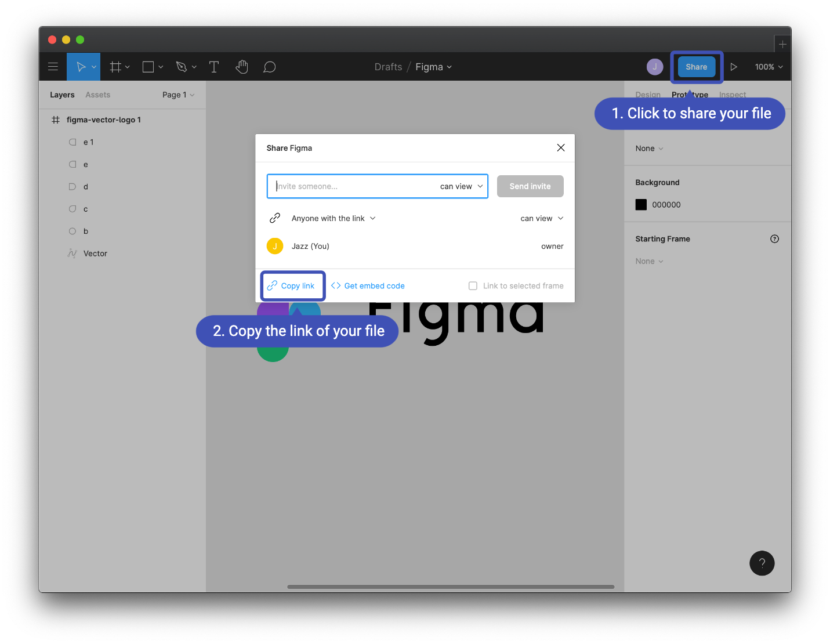Start the prototype presentation play icon
The height and width of the screenshot is (644, 830).
coord(734,67)
